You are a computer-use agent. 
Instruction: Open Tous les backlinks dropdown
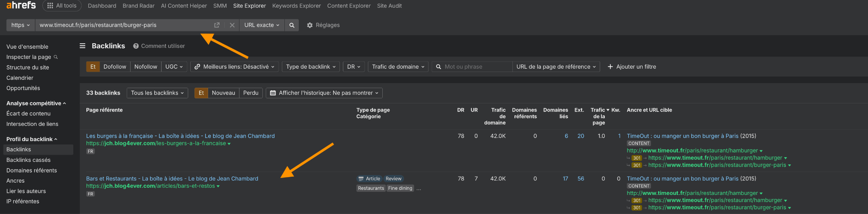(157, 93)
